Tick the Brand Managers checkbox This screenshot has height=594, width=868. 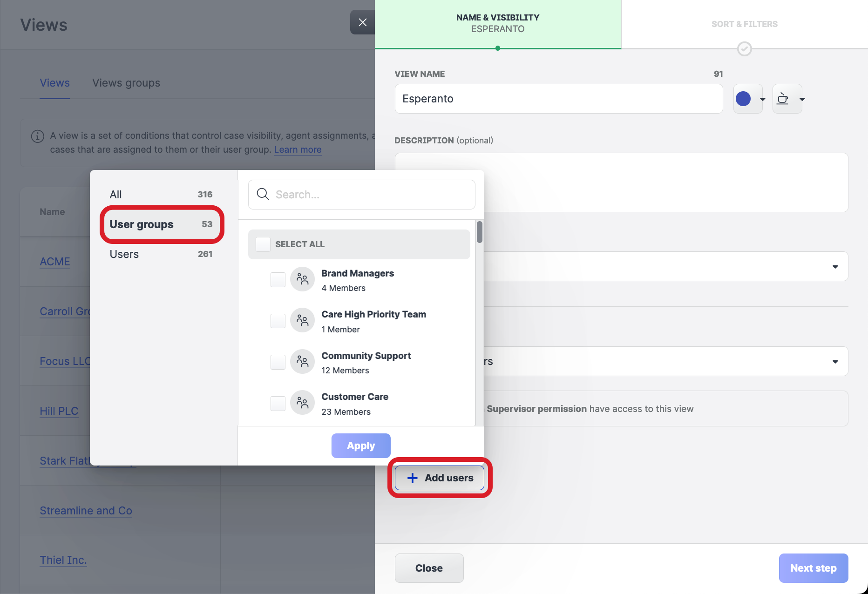pyautogui.click(x=278, y=280)
